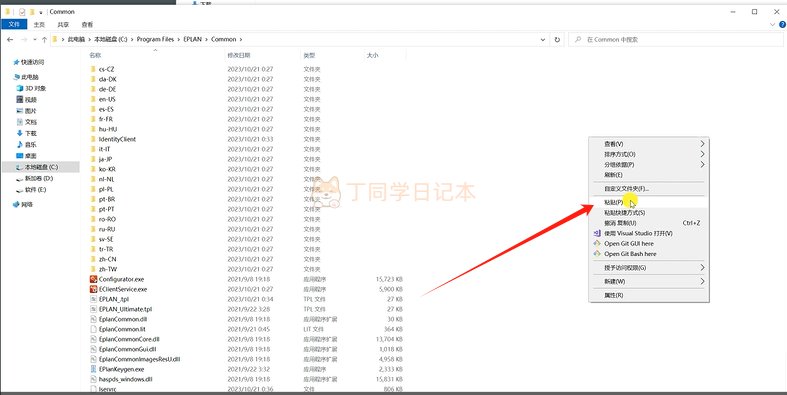Switch to the 查看 ribbon tab
Screen dimensions: 787x395
point(87,25)
